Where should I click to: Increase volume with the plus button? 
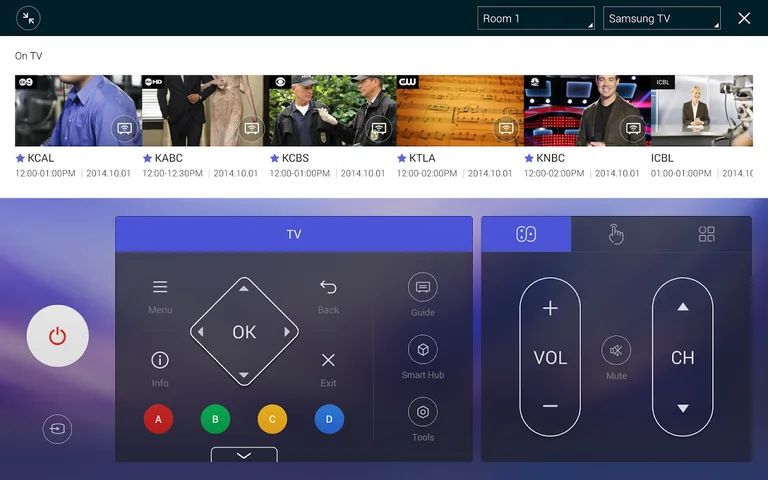550,308
